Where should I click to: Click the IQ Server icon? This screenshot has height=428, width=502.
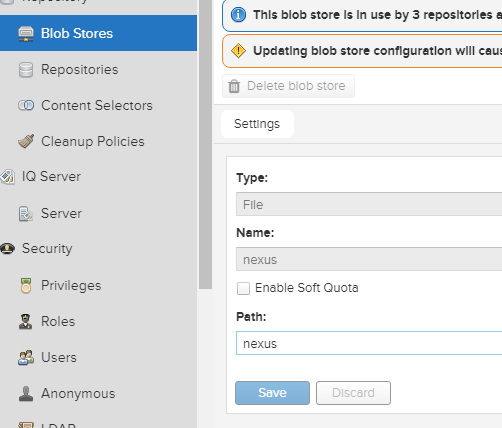pyautogui.click(x=7, y=177)
